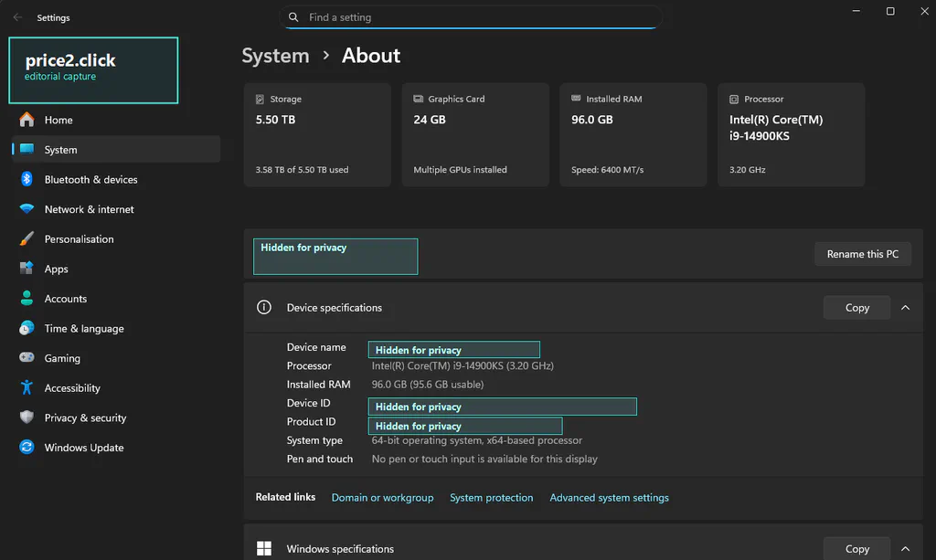Screen dimensions: 936x560
Task: Click the Windows logo by Windows specifications
Action: (264, 549)
